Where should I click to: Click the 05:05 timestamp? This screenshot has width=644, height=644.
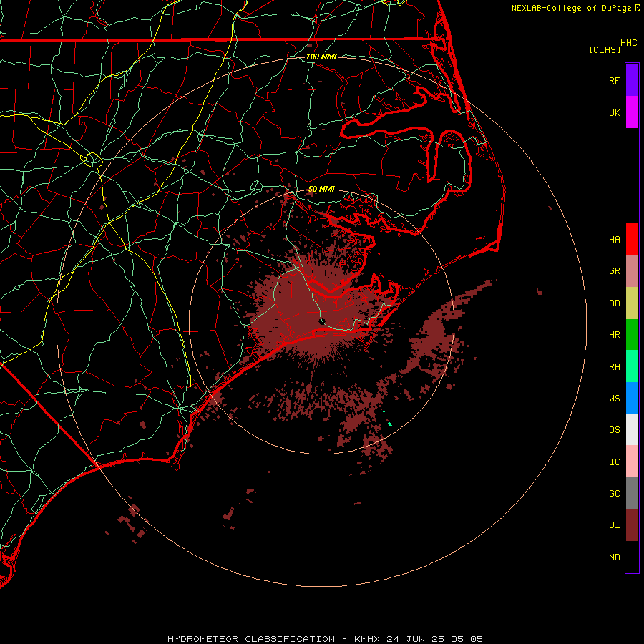(x=467, y=639)
